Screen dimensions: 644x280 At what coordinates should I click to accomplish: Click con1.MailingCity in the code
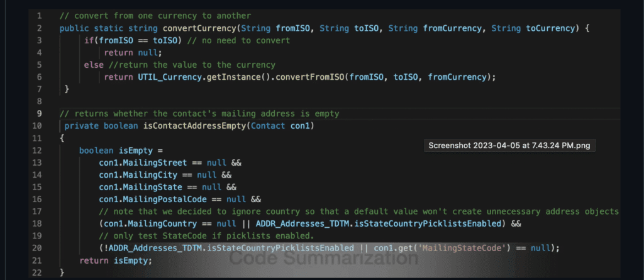138,175
